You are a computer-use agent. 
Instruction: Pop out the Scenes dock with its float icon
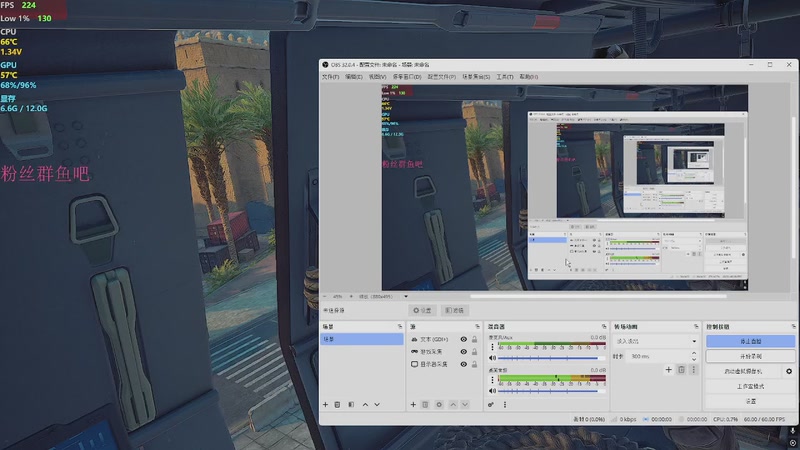tap(400, 327)
